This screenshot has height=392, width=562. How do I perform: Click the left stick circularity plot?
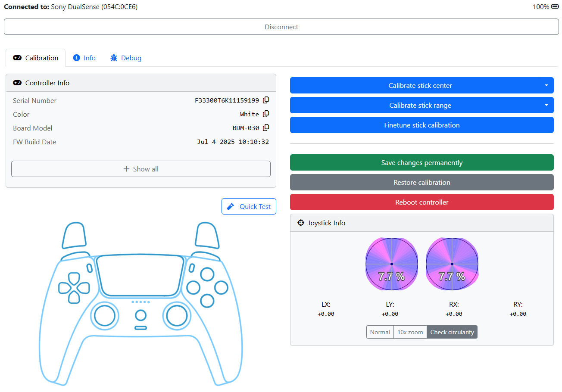[x=392, y=264]
